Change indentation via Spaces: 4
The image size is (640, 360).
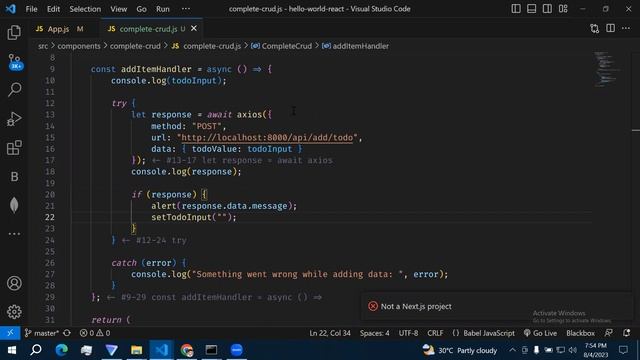click(374, 333)
